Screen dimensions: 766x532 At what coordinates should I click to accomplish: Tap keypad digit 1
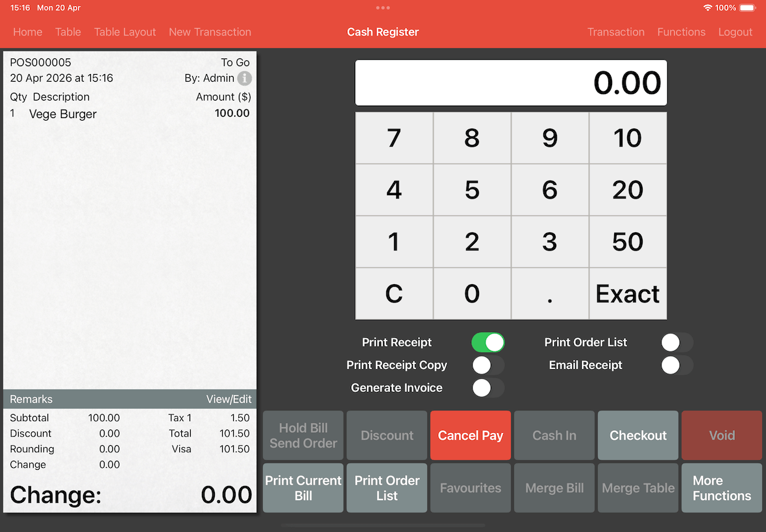click(394, 241)
